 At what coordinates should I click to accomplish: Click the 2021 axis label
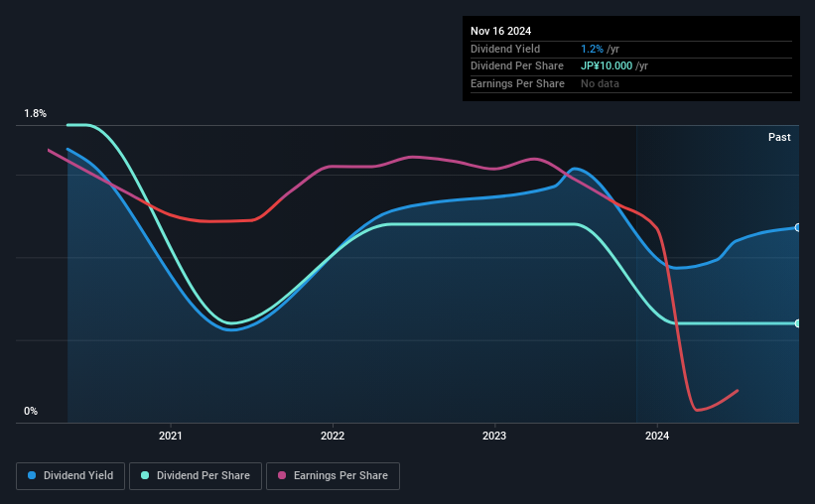pyautogui.click(x=171, y=436)
